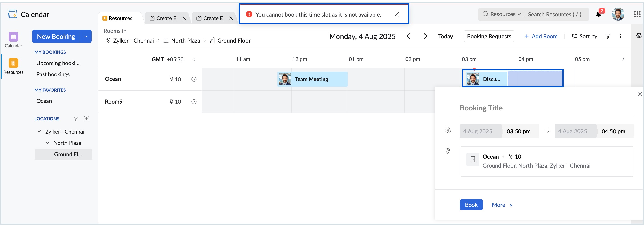644x225 pixels.
Task: Click the Calendar app logo
Action: point(13,14)
